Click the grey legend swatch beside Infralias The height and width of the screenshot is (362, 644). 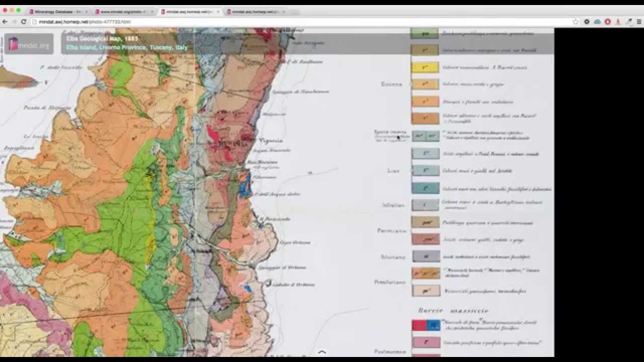pyautogui.click(x=425, y=205)
